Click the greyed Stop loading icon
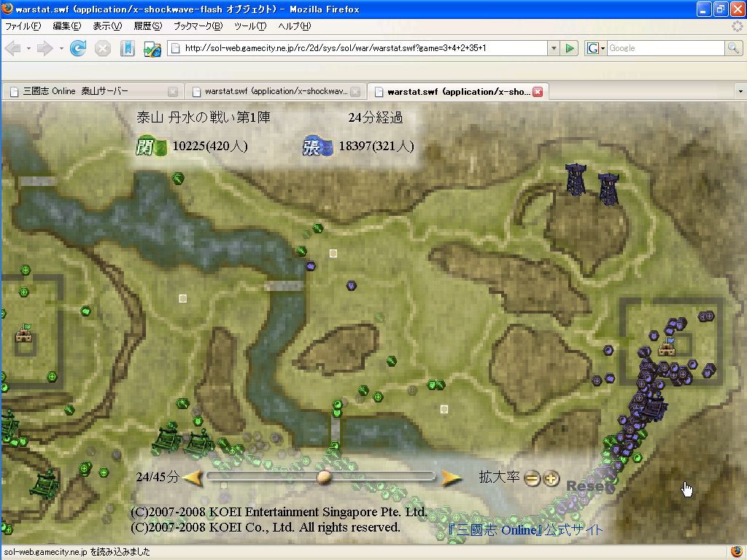Viewport: 747px width, 560px height. (102, 48)
